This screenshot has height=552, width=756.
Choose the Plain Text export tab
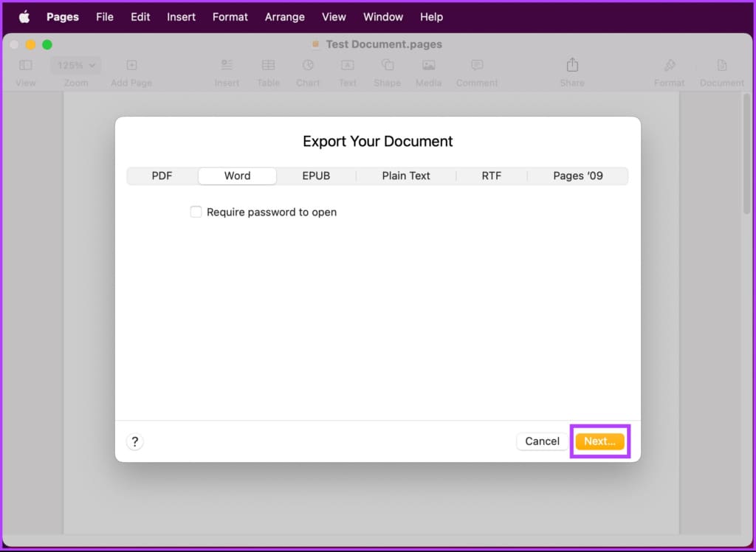pos(406,176)
